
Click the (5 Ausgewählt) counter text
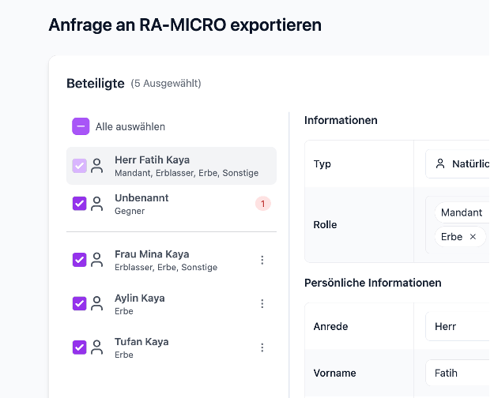coord(166,83)
